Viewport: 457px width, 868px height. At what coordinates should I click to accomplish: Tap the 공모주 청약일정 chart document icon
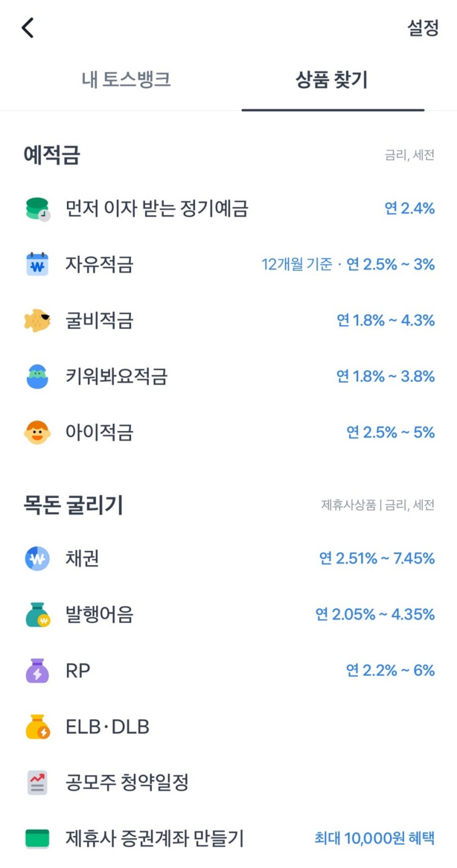[38, 783]
